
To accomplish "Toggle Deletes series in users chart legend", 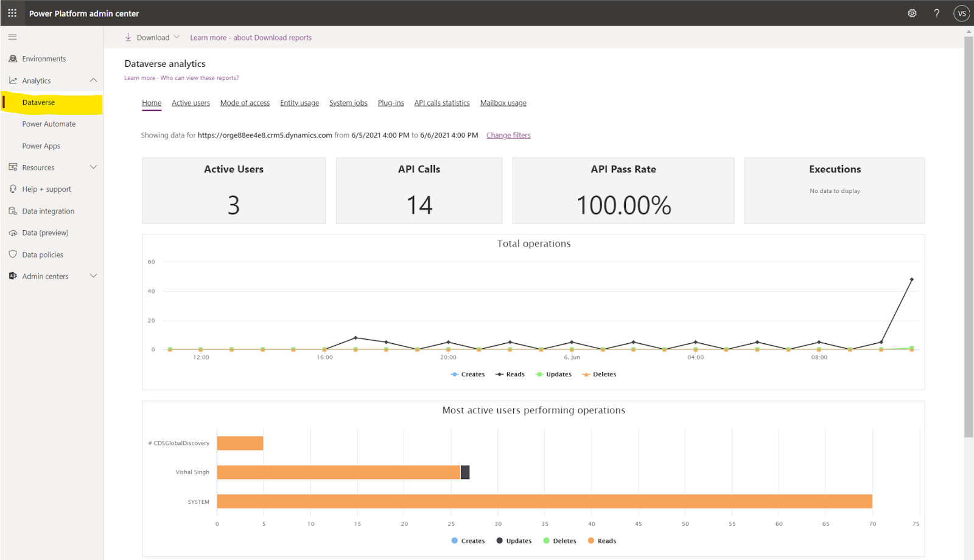I will [559, 541].
